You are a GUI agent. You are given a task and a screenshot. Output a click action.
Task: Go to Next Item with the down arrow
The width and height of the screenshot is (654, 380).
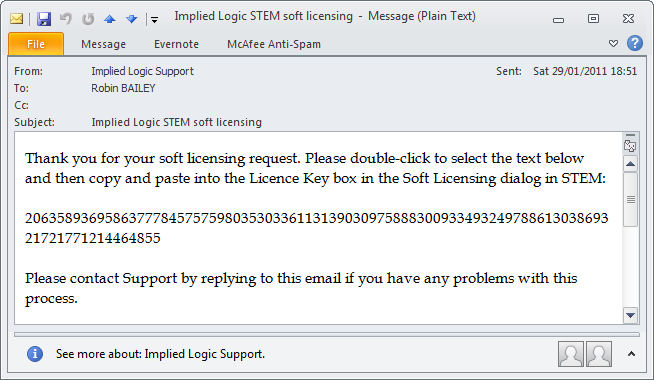pos(132,19)
